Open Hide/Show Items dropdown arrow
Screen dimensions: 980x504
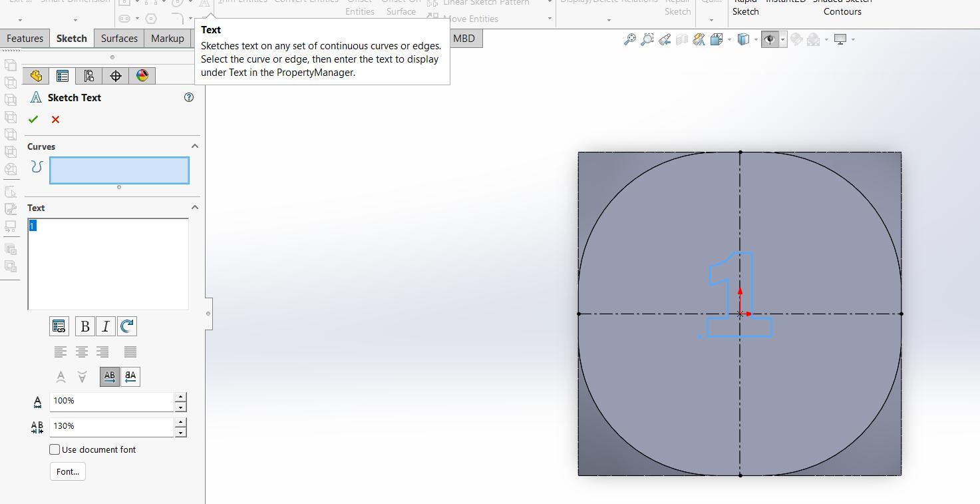point(782,40)
